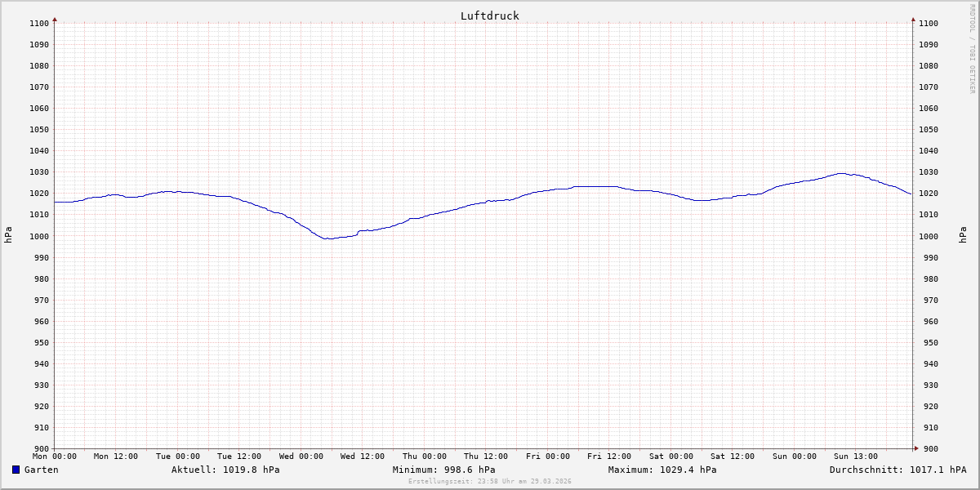
Task: Click the blue Garten legend color square
Action: pyautogui.click(x=16, y=470)
